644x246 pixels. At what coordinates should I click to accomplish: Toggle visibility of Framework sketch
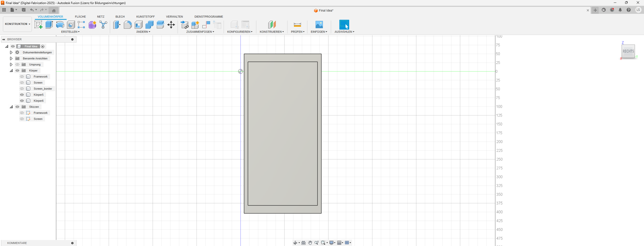tap(22, 113)
